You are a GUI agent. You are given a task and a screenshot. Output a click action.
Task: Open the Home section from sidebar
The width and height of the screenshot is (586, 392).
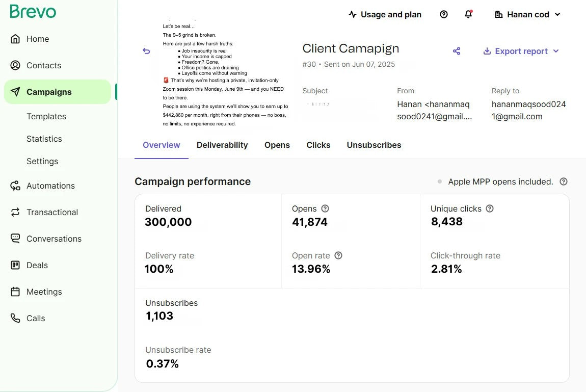pos(37,39)
